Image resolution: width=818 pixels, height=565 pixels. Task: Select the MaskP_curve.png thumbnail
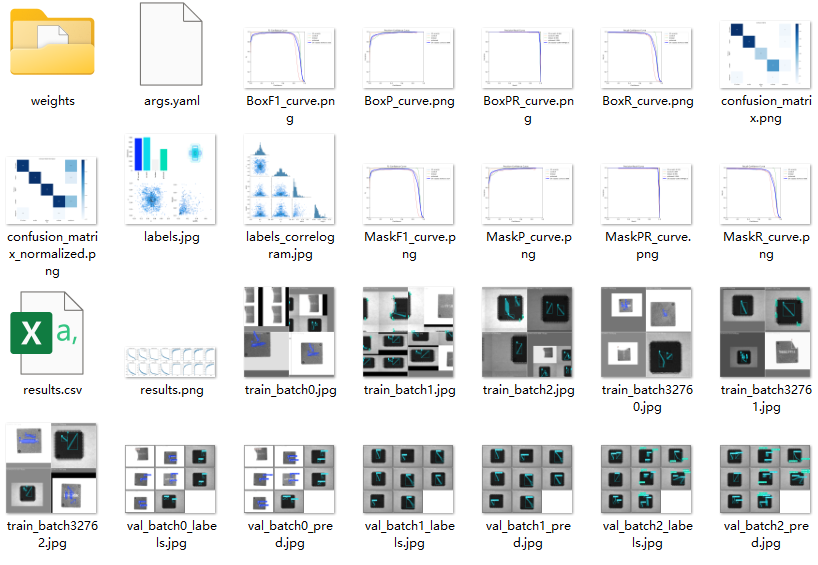click(527, 194)
